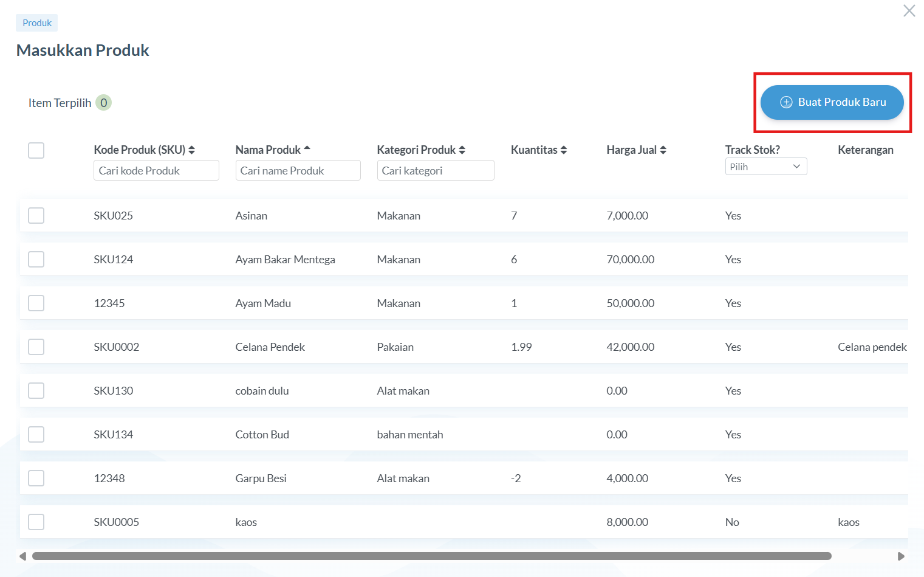924x577 pixels.
Task: Click product code 12348
Action: tap(109, 479)
